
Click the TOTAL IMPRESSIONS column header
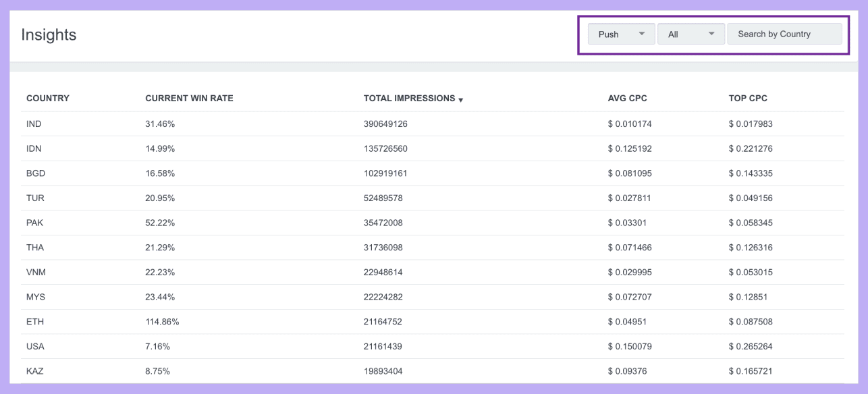click(409, 98)
